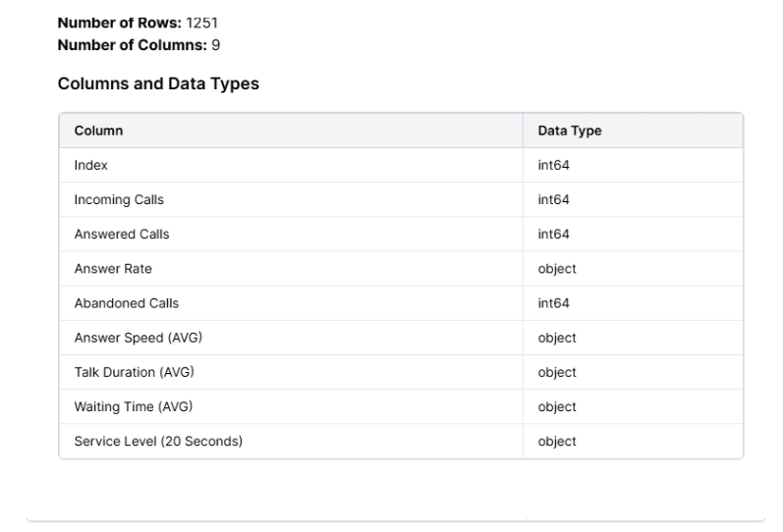Screen dimensions: 783x532
Task: Select the int64 type for Incoming Calls
Action: (553, 200)
